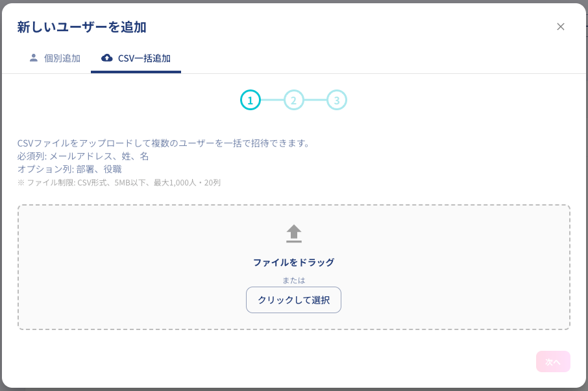Switch to the 個別追加 tab
The image size is (588, 391).
coord(55,58)
